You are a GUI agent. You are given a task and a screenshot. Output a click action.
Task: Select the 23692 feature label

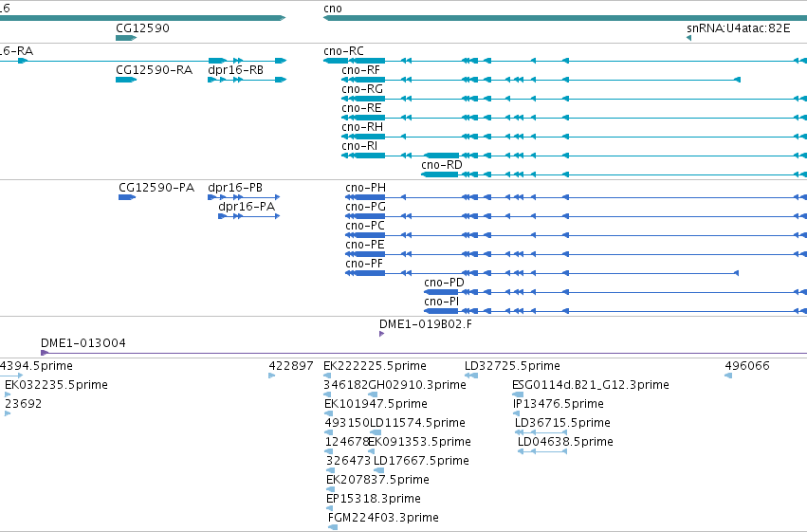tap(23, 404)
